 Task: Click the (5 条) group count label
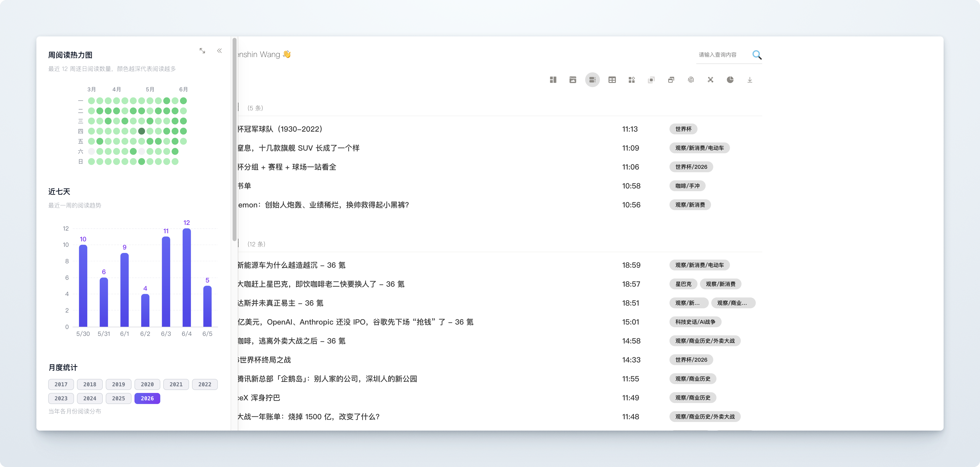coord(255,108)
